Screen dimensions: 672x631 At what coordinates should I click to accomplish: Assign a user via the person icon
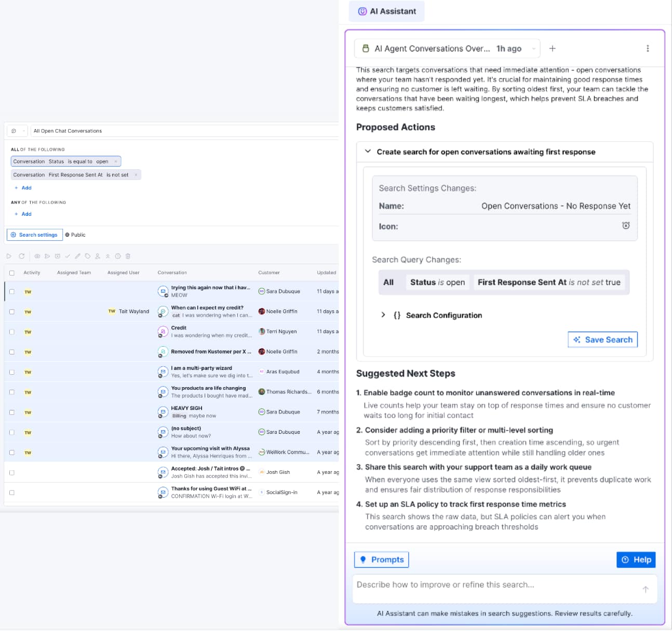pyautogui.click(x=97, y=256)
